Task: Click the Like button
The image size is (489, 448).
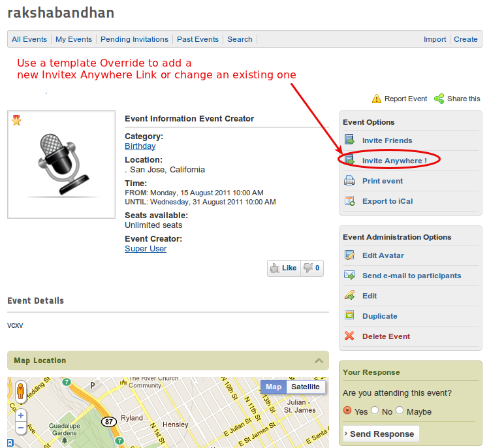Action: coord(284,268)
